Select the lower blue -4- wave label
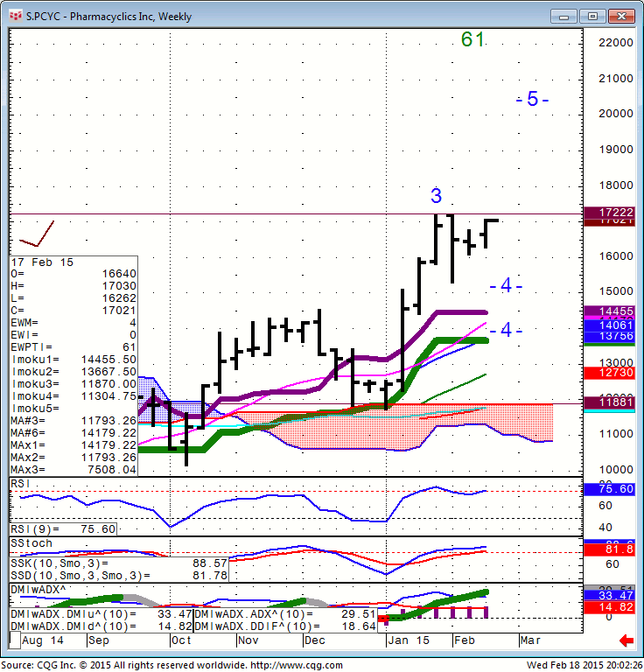 click(x=506, y=330)
